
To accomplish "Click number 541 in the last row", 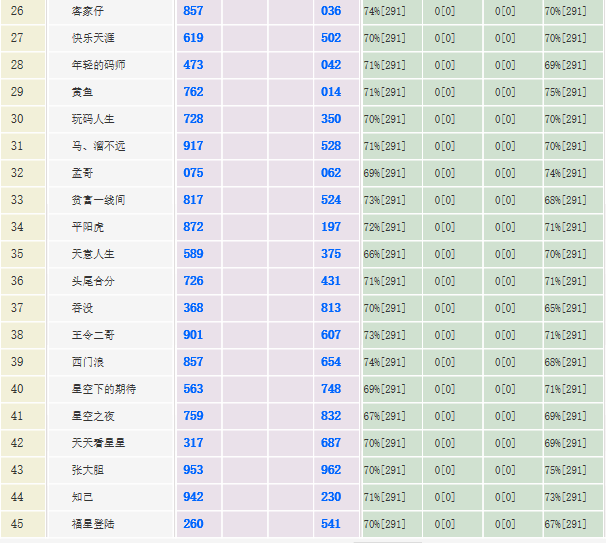I will click(x=331, y=524).
